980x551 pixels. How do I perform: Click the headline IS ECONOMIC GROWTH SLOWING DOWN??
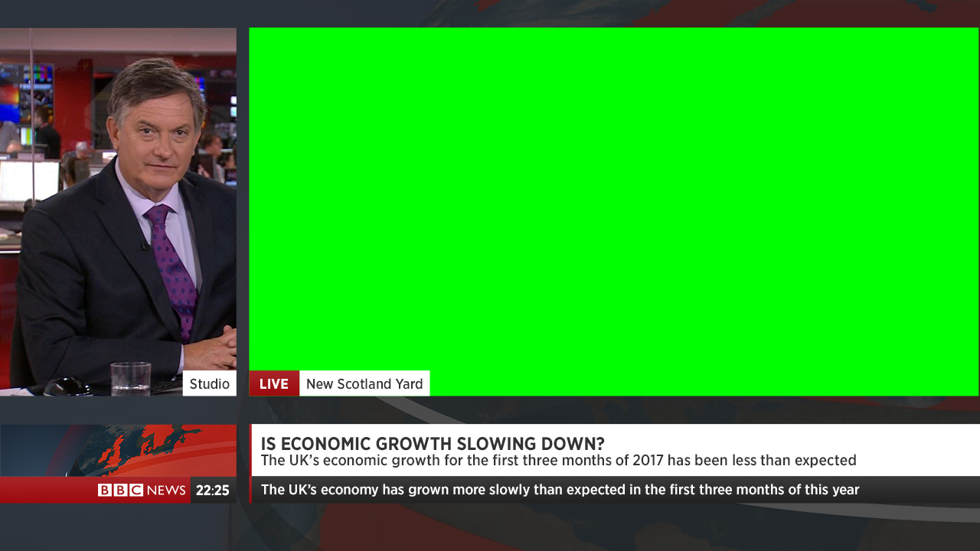pos(433,444)
